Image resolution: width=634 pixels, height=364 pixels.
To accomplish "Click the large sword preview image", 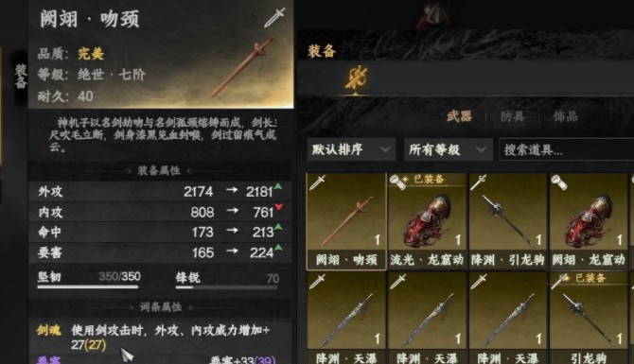I will click(242, 67).
